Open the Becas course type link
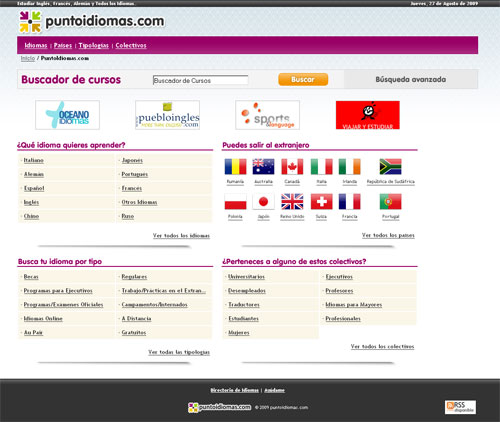 click(31, 277)
